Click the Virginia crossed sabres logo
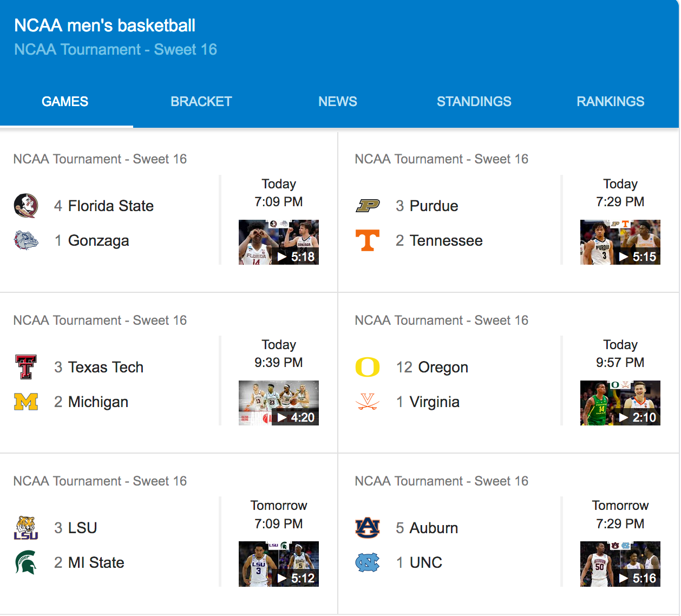 368,402
